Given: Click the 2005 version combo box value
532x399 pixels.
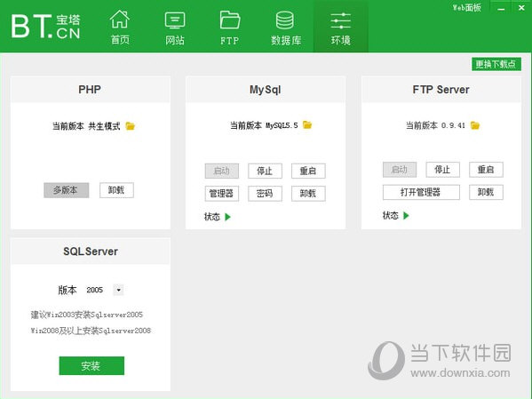Looking at the screenshot, I should pyautogui.click(x=95, y=290).
